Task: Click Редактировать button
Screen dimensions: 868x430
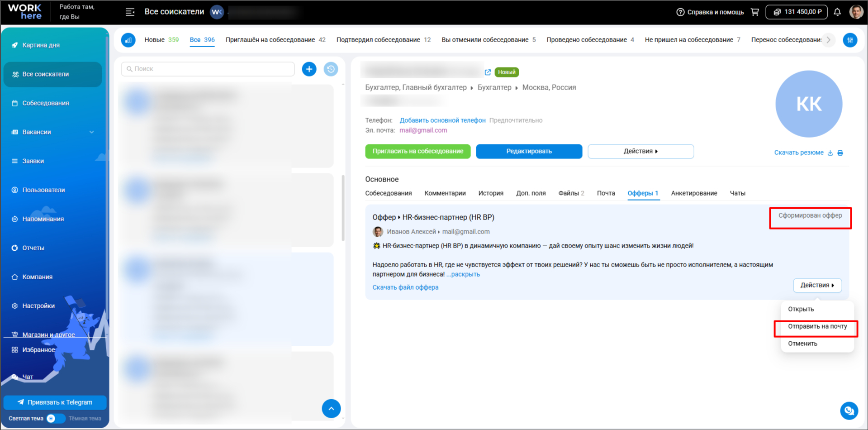Action: [x=529, y=151]
